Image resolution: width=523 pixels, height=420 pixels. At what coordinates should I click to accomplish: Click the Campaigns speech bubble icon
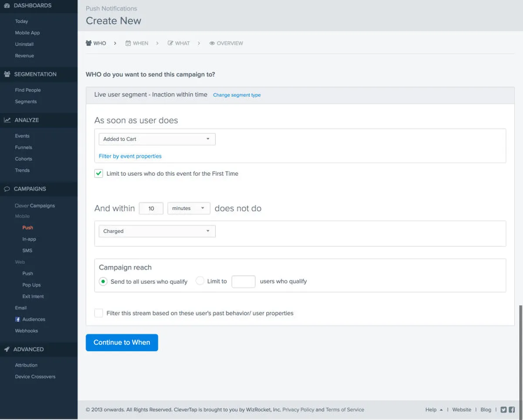7,189
